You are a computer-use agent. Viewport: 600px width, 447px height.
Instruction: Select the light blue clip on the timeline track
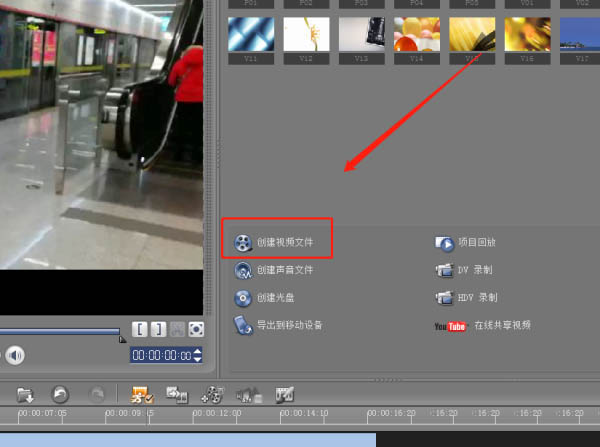(x=188, y=440)
